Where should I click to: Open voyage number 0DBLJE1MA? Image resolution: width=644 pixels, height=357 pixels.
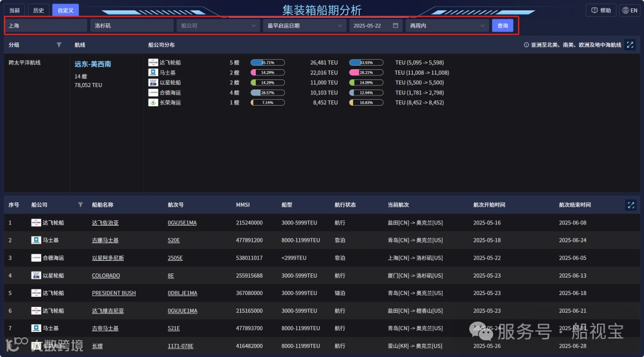pyautogui.click(x=183, y=293)
